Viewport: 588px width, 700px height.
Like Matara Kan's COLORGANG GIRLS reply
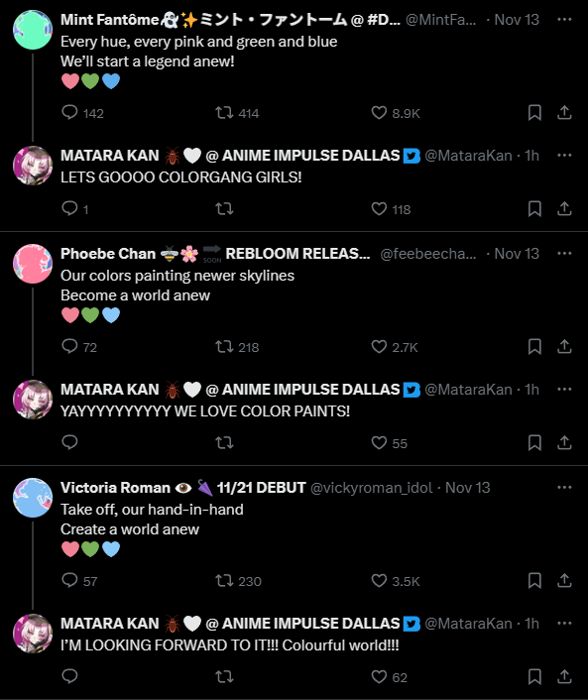379,208
